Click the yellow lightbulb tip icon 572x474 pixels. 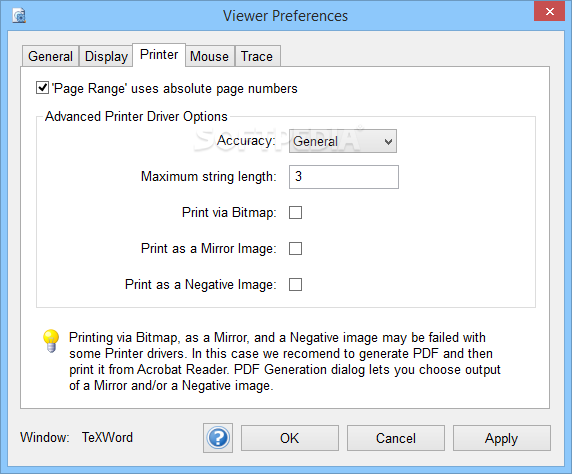pyautogui.click(x=51, y=341)
